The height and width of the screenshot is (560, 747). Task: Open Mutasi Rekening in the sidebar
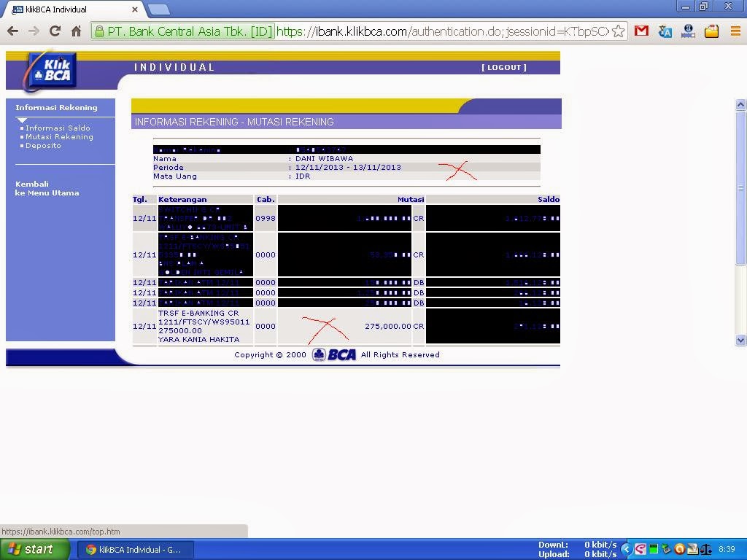[59, 136]
